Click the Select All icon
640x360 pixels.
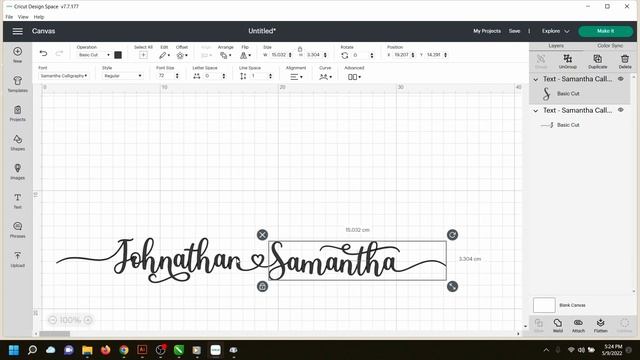coord(143,55)
